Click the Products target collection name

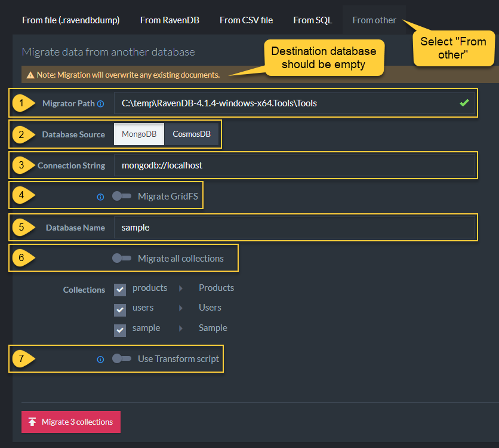(x=217, y=288)
